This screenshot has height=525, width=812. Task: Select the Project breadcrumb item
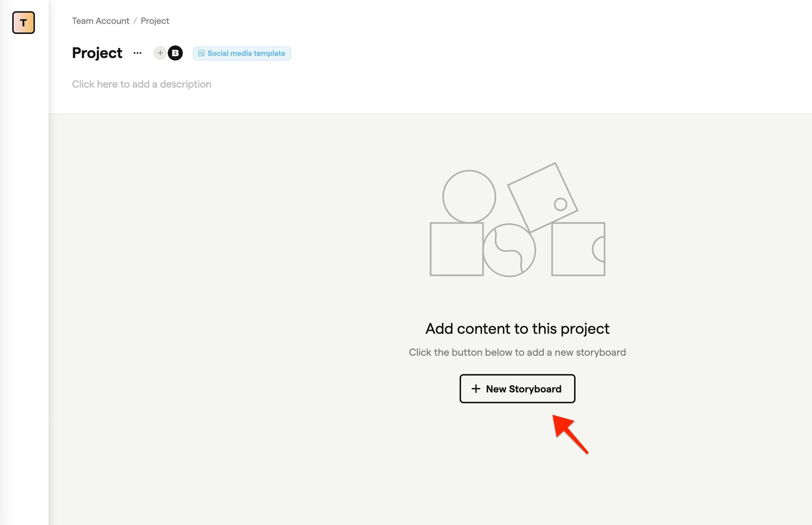[x=155, y=21]
